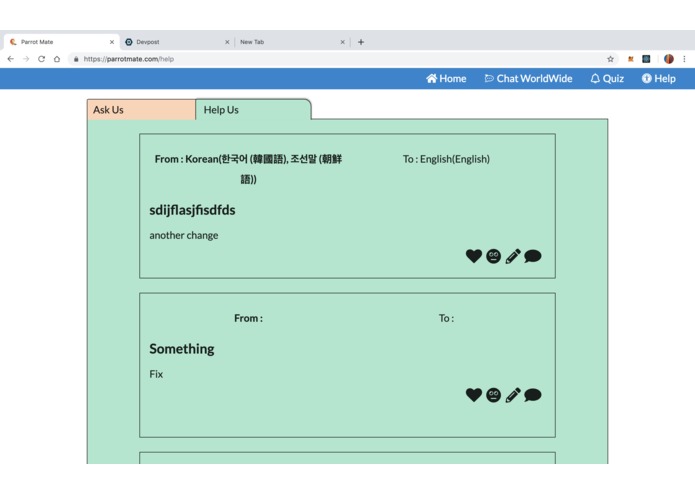Click the lock icon for site info
The width and height of the screenshot is (695, 494).
coord(76,59)
